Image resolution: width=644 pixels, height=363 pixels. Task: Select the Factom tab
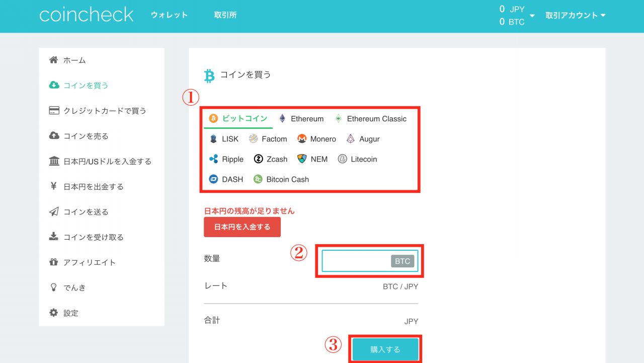[274, 139]
